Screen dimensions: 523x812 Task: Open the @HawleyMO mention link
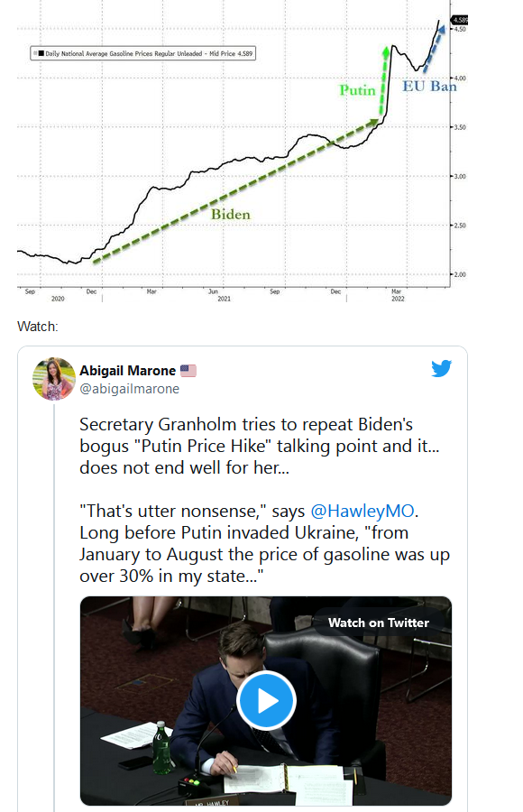[362, 512]
